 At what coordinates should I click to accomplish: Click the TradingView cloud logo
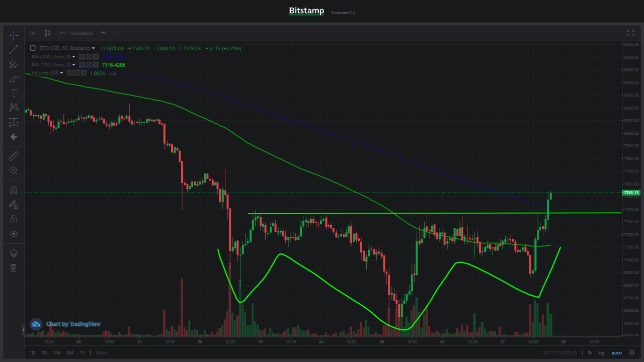[x=36, y=324]
